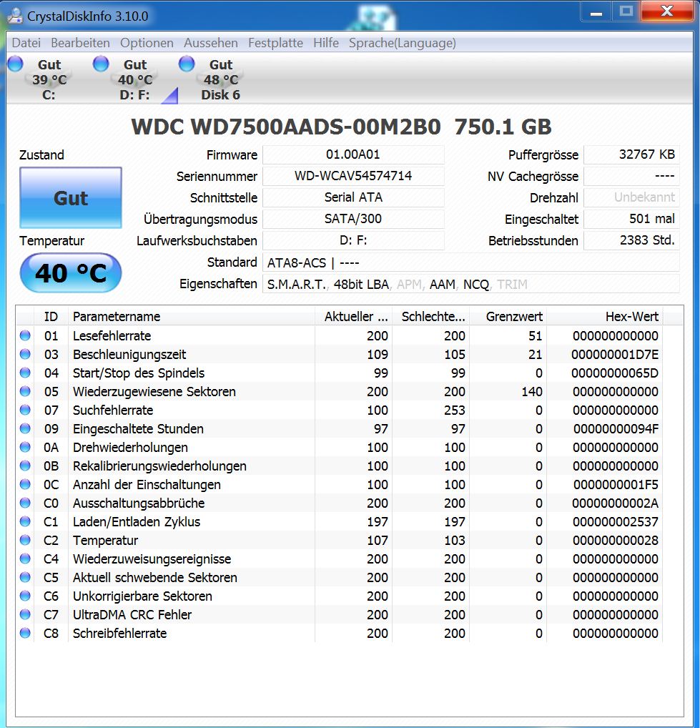
Task: Select the D: F: disk at 40 °C
Action: click(134, 79)
